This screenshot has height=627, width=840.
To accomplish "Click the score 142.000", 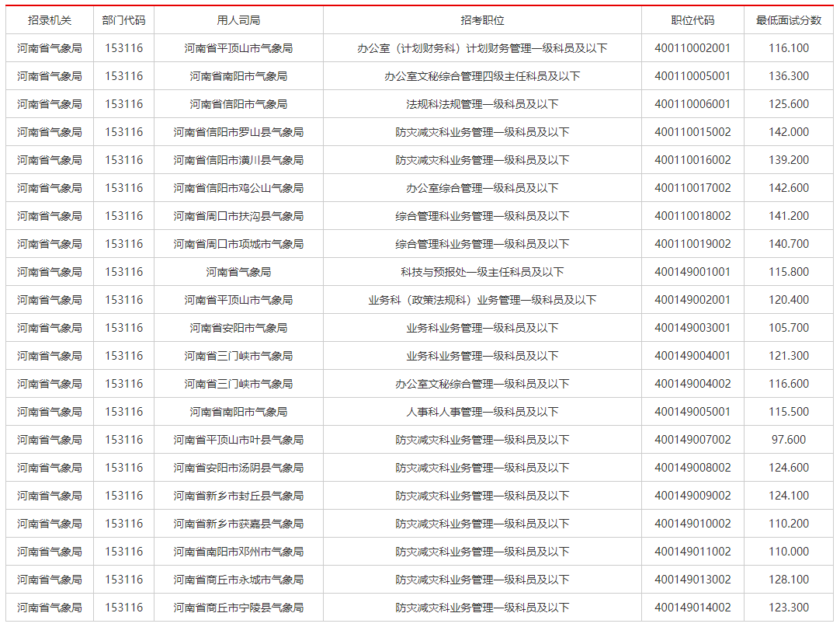I will tap(789, 132).
